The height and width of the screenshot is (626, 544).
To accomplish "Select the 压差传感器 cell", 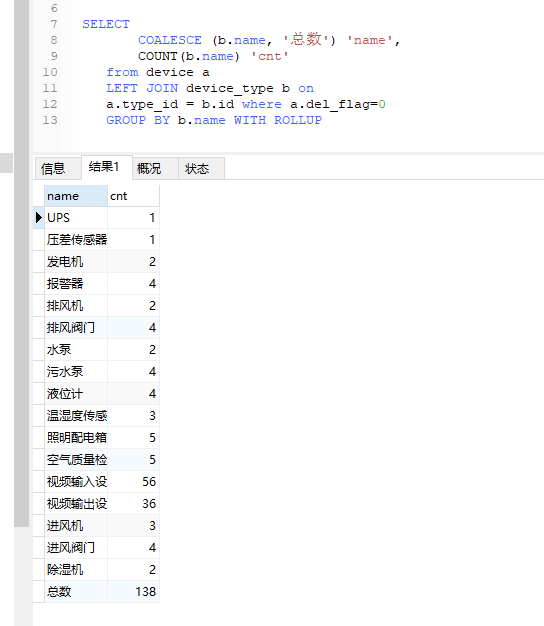I will [75, 240].
